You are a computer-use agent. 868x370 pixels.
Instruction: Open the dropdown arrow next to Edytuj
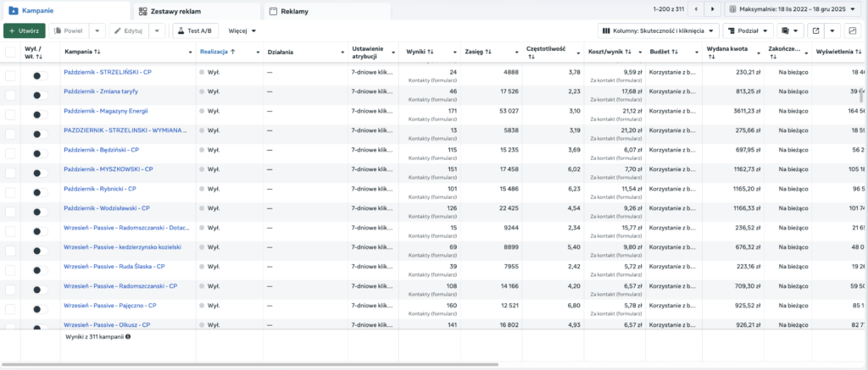(x=157, y=31)
